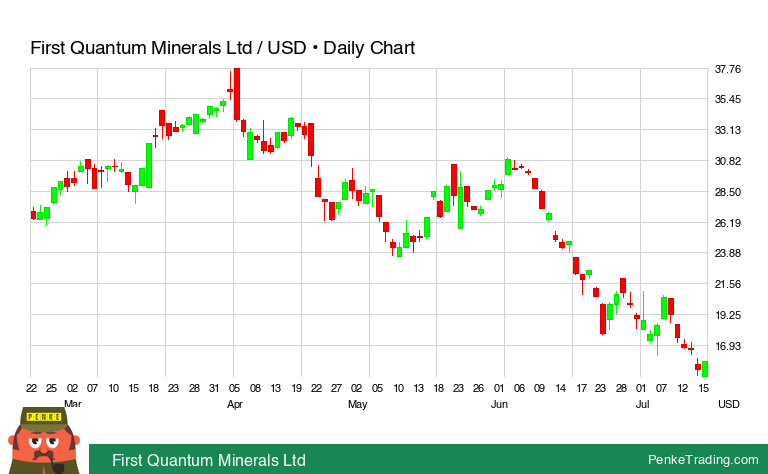Click the 19.25 price label

[x=727, y=315]
